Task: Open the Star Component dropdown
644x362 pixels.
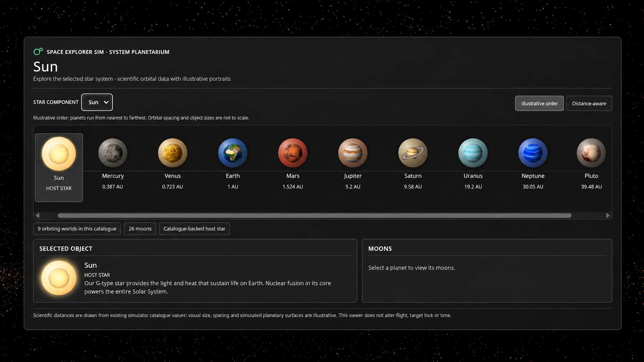Action: coord(97,102)
